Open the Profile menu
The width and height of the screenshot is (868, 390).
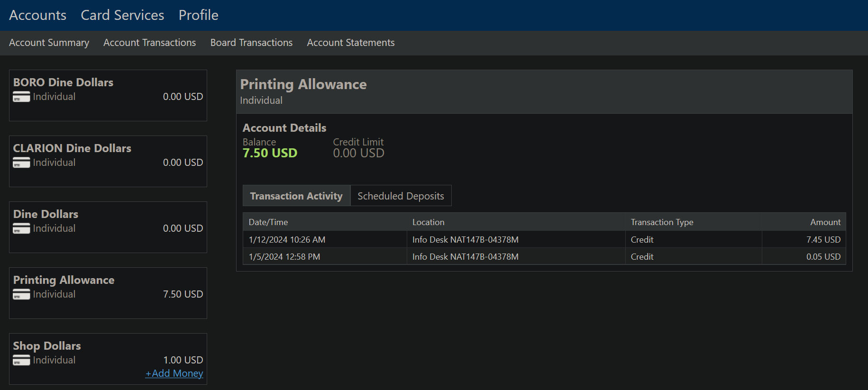point(199,15)
